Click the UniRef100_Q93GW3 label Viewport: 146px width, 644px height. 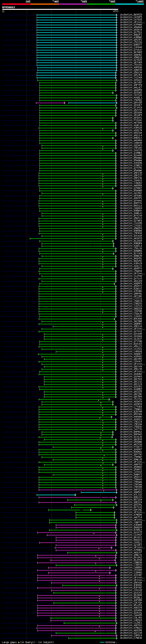point(131,93)
